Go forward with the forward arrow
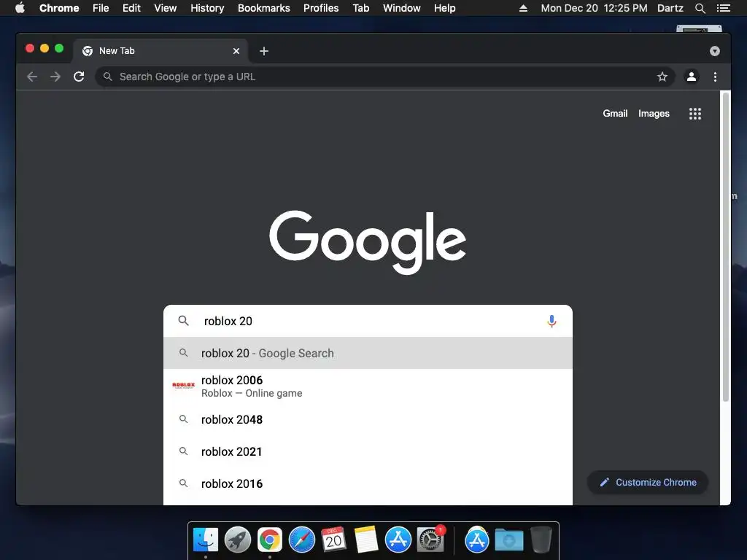 pos(55,77)
